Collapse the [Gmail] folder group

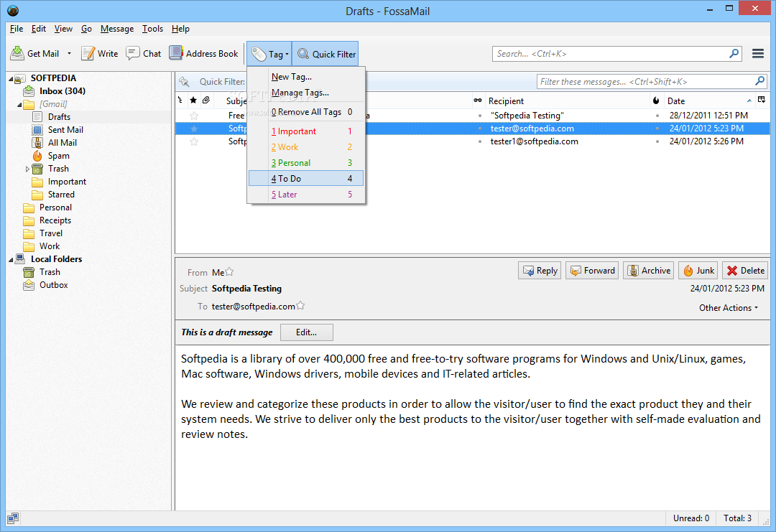19,104
